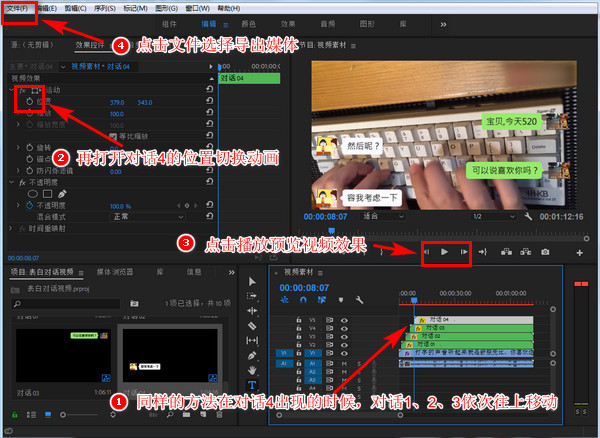The height and width of the screenshot is (438, 600).
Task: Step back one frame in program monitor
Action: (x=427, y=252)
